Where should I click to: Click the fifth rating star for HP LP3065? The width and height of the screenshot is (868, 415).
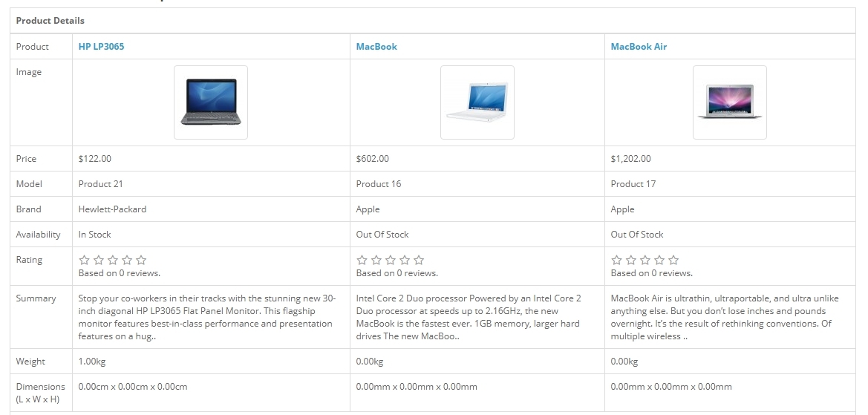point(141,260)
